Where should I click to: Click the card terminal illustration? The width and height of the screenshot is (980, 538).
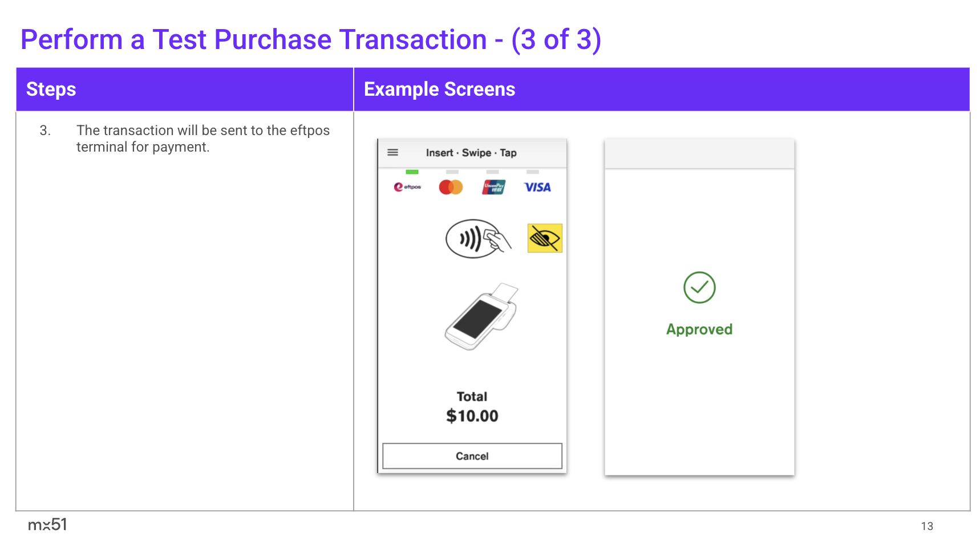[481, 317]
